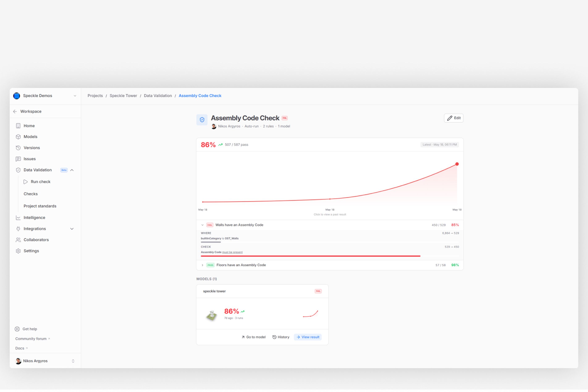Screen dimensions: 588x392
Task: Click the Beta badge by Data Validation
Action: [x=64, y=170]
